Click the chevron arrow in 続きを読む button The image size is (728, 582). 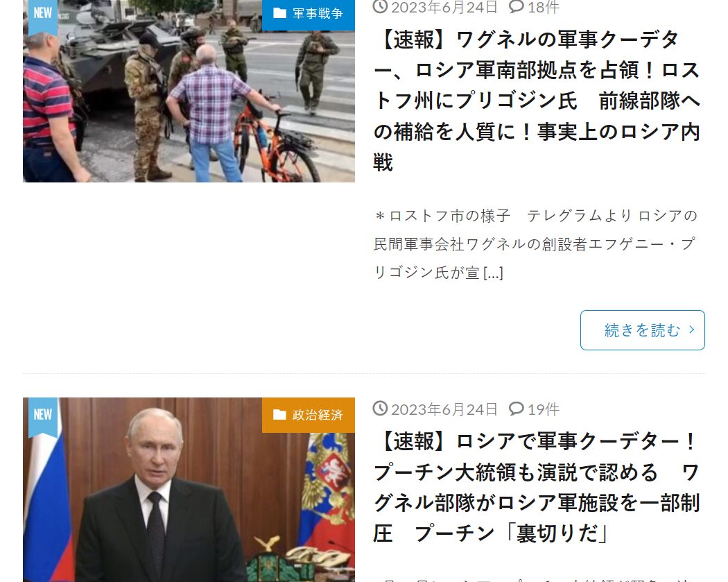tap(692, 329)
